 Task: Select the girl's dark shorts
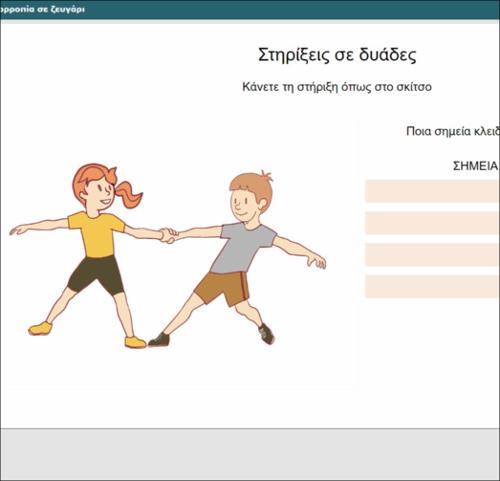(96, 275)
